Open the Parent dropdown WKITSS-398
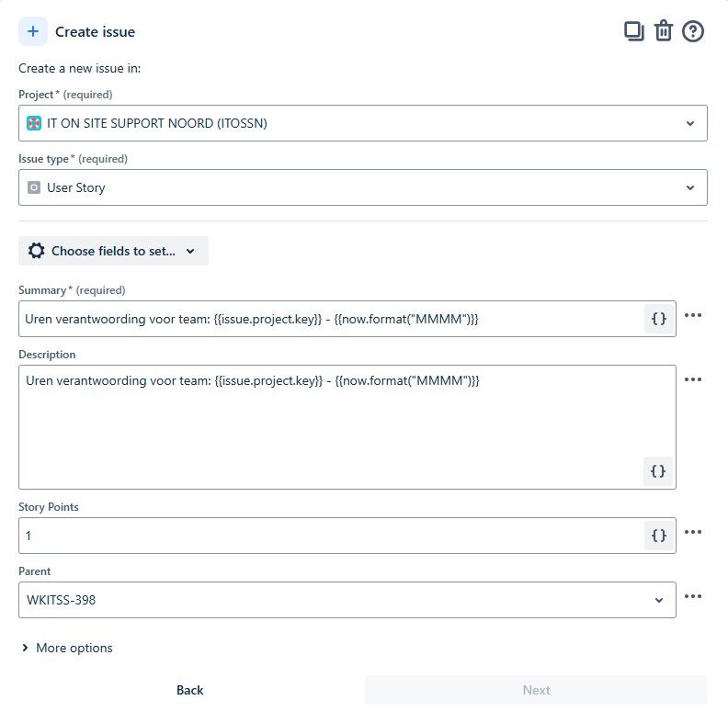 click(347, 600)
